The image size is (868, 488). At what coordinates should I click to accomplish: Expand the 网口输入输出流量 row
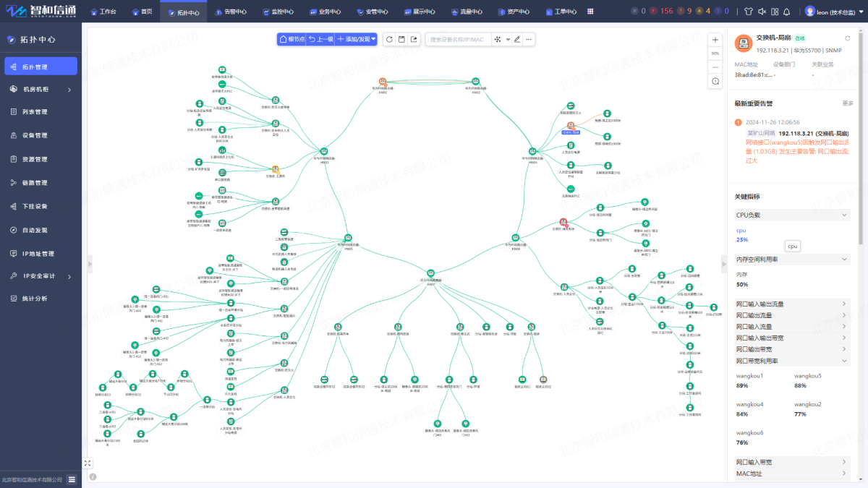793,304
